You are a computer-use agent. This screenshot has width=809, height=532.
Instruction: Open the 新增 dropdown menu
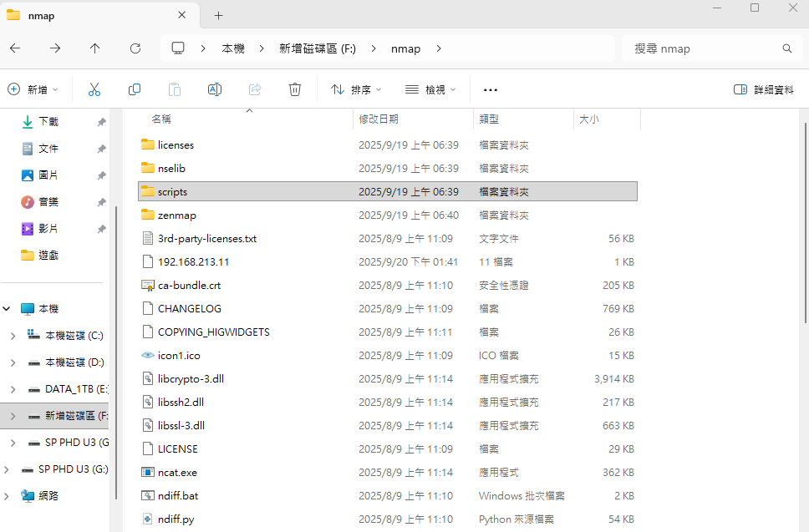(33, 89)
